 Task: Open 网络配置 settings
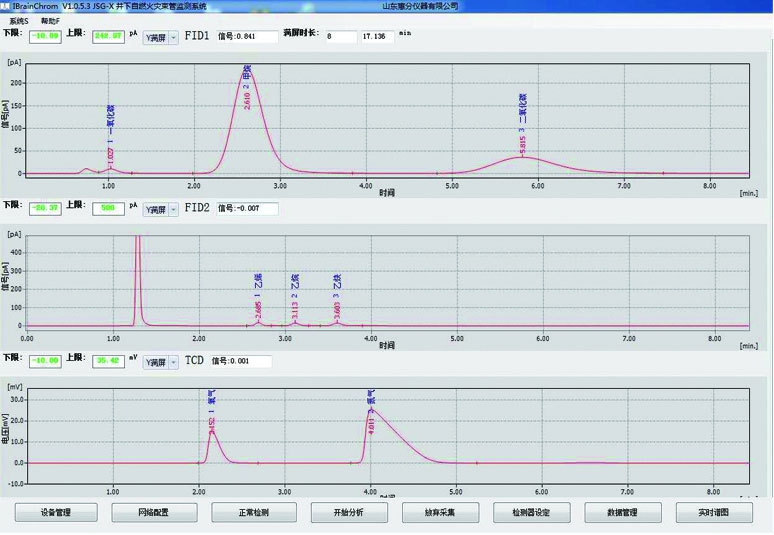point(154,512)
